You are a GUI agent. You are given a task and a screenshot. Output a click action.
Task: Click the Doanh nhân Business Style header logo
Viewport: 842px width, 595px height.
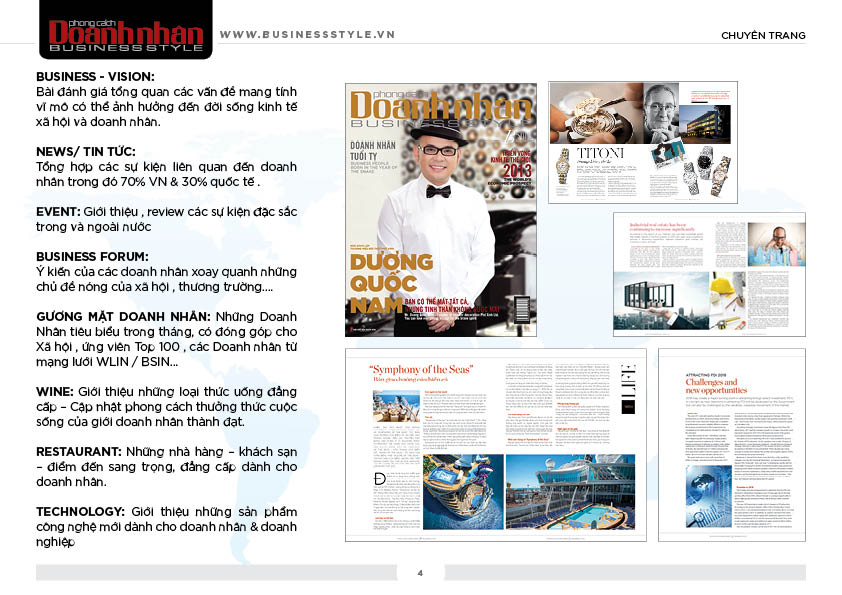126,30
